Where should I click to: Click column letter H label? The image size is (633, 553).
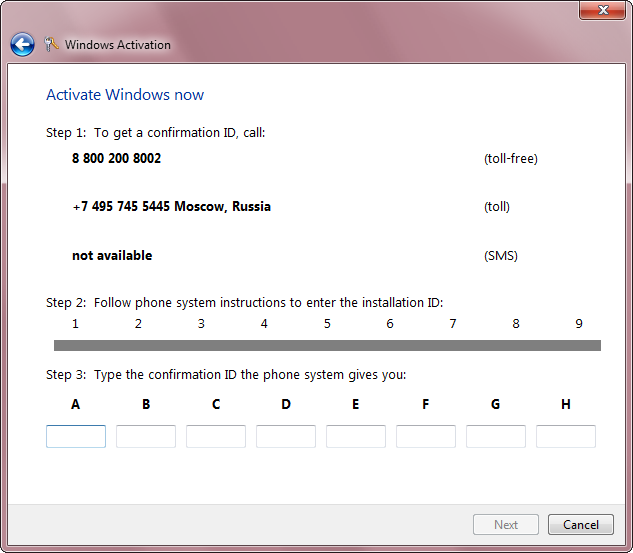click(x=566, y=404)
